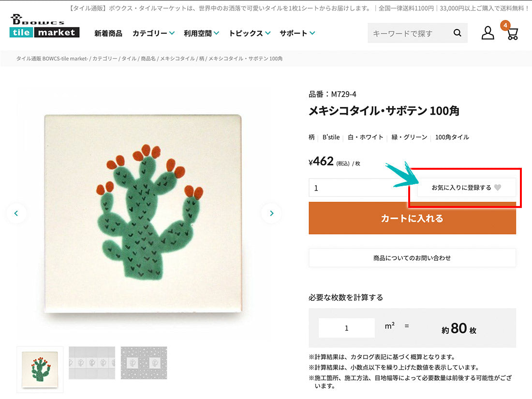Select the third dotted pattern thumbnail

(x=144, y=362)
